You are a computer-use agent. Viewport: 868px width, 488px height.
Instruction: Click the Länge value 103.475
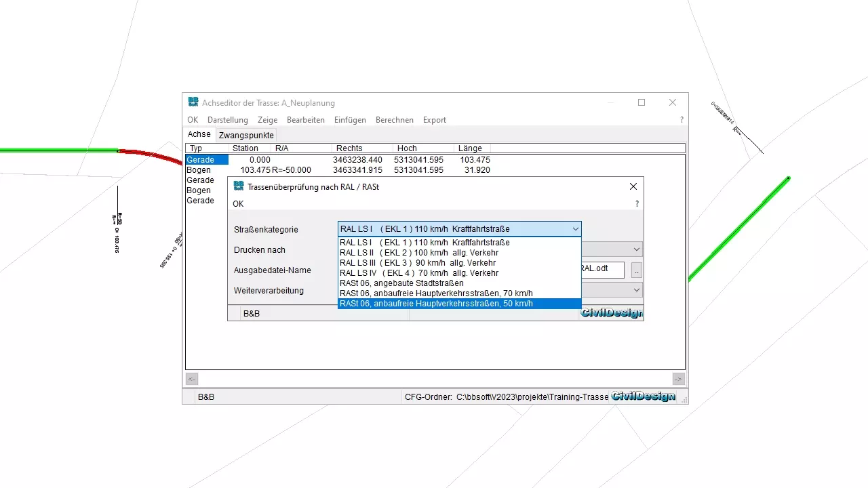475,160
